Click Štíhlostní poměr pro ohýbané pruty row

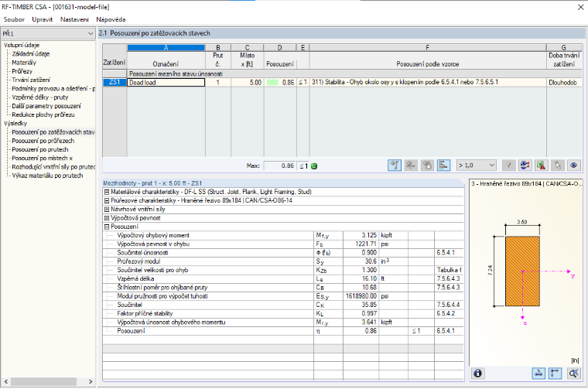pyautogui.click(x=283, y=288)
